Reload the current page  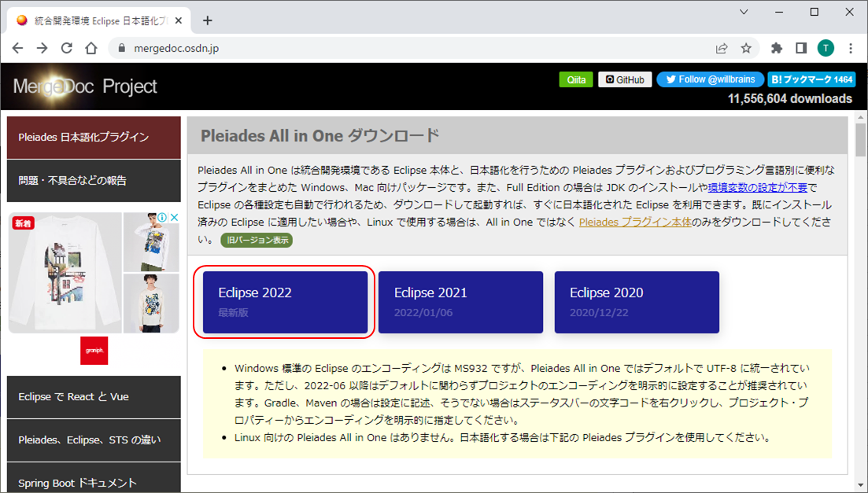click(65, 47)
